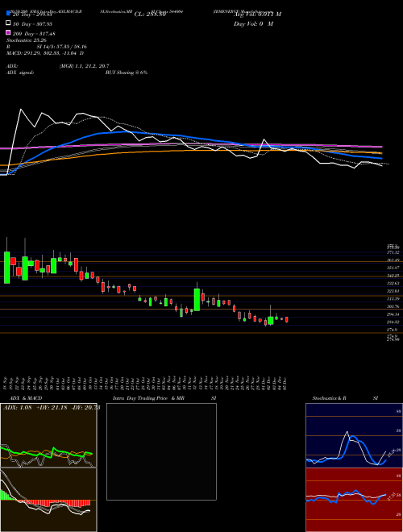Open the red RSI chart panel
This screenshot has height=532, width=403.
[354, 500]
